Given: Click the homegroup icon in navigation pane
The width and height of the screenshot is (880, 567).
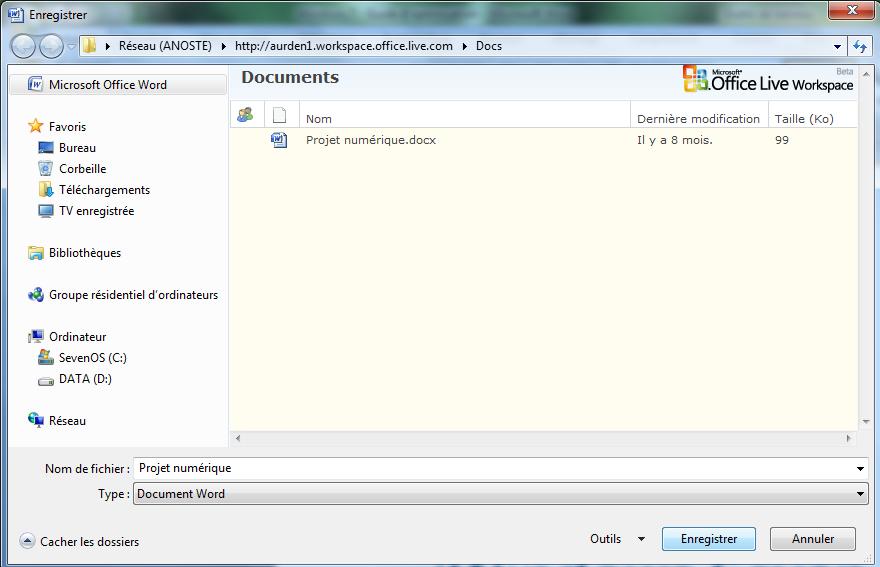Looking at the screenshot, I should point(36,295).
